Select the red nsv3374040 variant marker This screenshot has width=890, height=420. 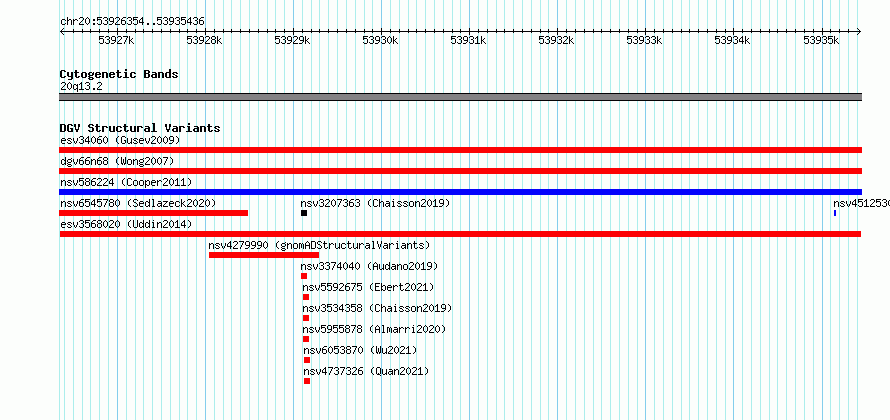[304, 276]
